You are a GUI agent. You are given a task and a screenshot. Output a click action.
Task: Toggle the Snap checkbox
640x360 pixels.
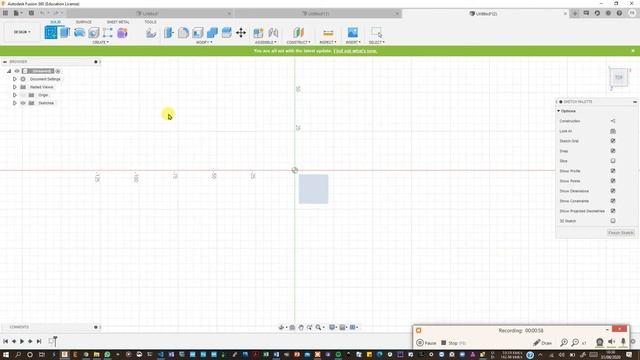(x=613, y=151)
